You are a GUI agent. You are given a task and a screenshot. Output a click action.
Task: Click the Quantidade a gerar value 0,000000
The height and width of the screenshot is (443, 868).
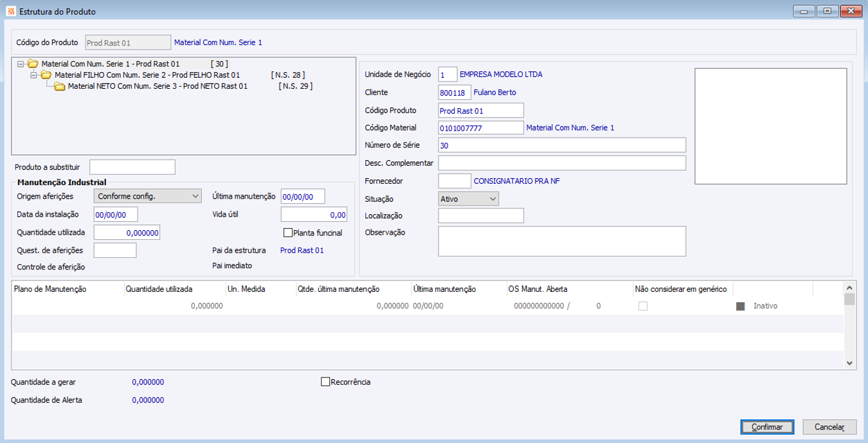click(148, 382)
